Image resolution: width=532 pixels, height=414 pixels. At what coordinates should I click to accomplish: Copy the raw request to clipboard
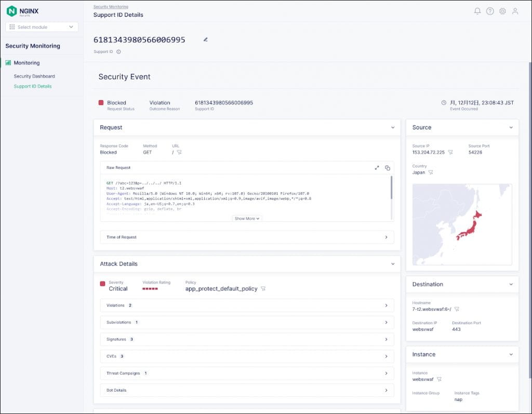point(387,168)
